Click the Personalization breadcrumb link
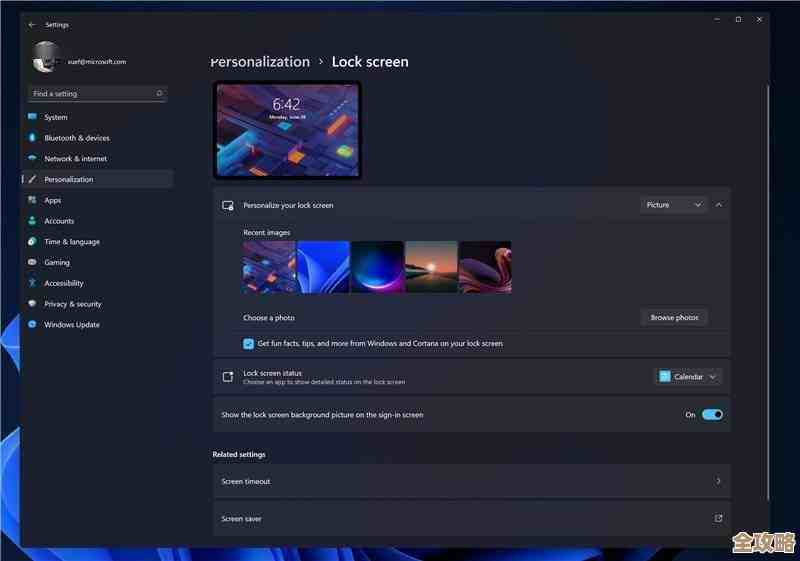The width and height of the screenshot is (800, 561). (x=261, y=62)
